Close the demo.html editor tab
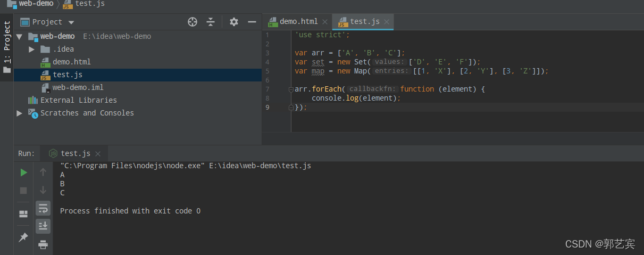 324,22
